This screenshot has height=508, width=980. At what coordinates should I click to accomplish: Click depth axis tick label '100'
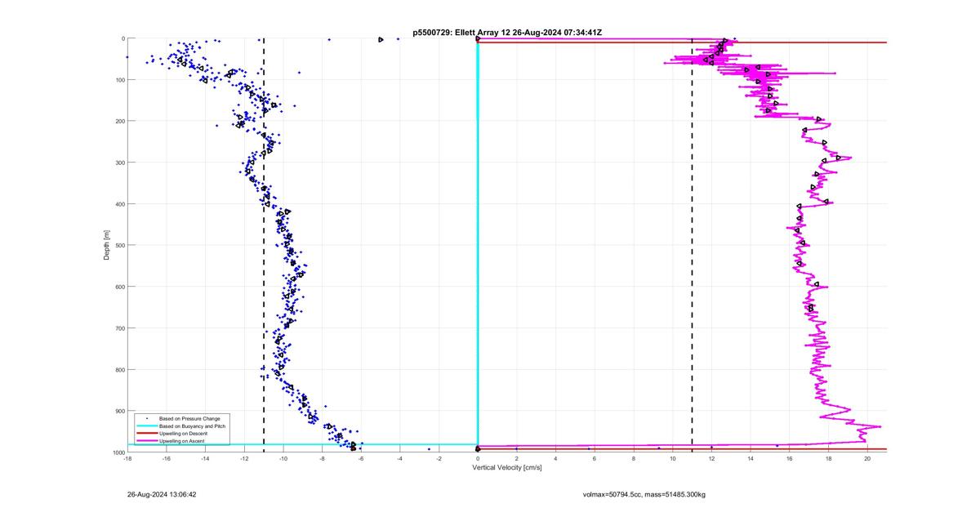(x=119, y=80)
